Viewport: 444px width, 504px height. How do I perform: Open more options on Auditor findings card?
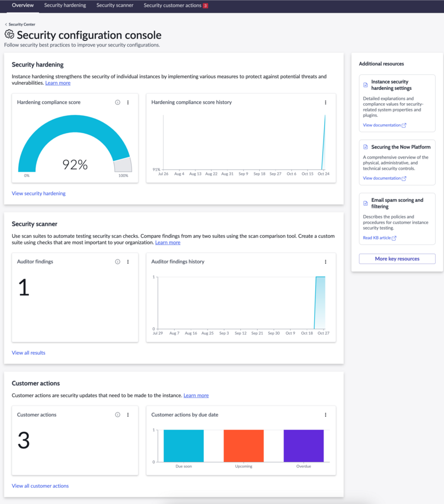(128, 262)
